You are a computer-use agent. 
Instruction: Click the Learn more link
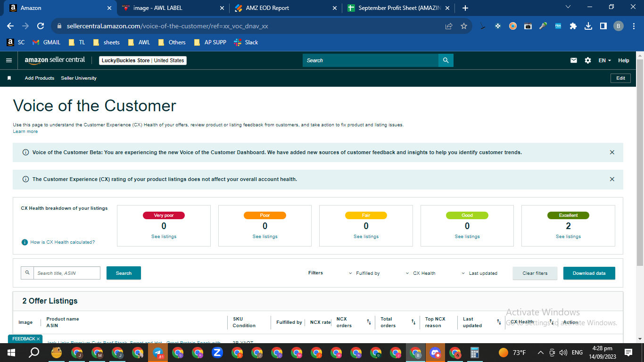pos(25,132)
